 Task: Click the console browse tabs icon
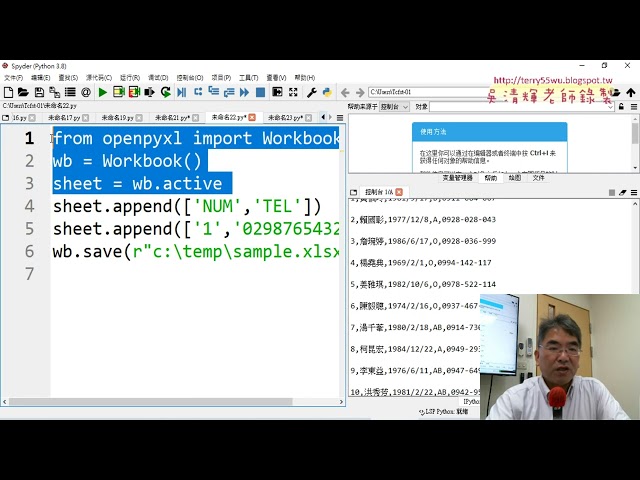pyautogui.click(x=353, y=192)
